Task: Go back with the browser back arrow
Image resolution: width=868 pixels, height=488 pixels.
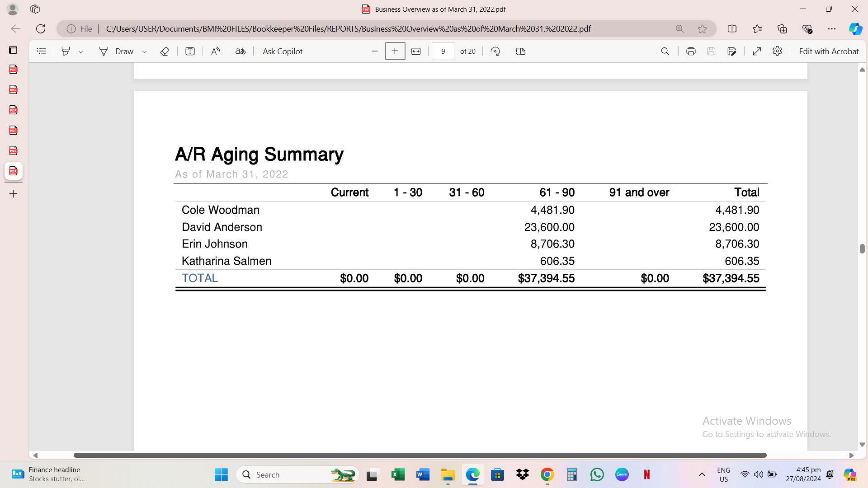Action: click(x=16, y=29)
